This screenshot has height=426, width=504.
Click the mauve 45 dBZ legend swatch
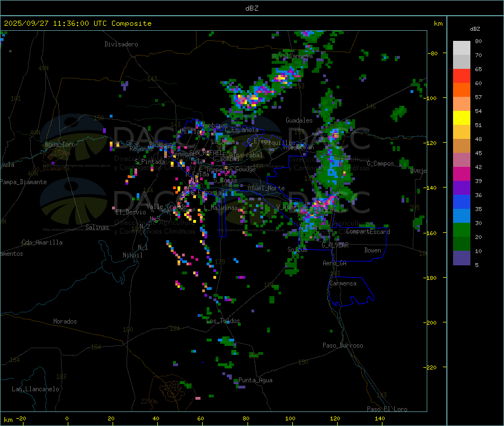[x=461, y=160]
